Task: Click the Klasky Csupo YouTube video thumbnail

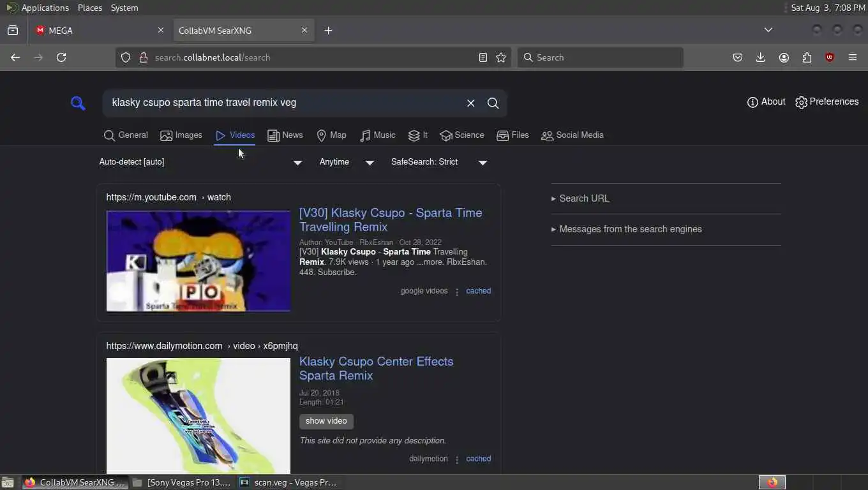Action: pos(198,261)
